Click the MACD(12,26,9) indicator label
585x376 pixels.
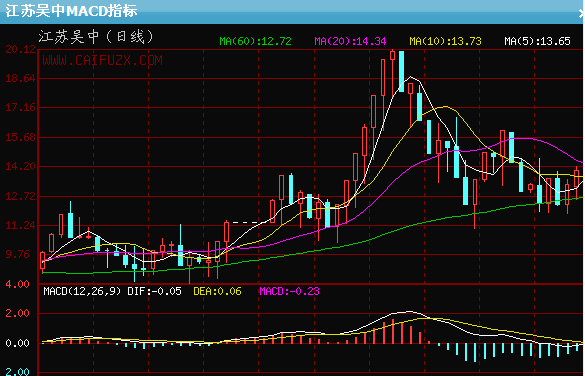(x=82, y=291)
